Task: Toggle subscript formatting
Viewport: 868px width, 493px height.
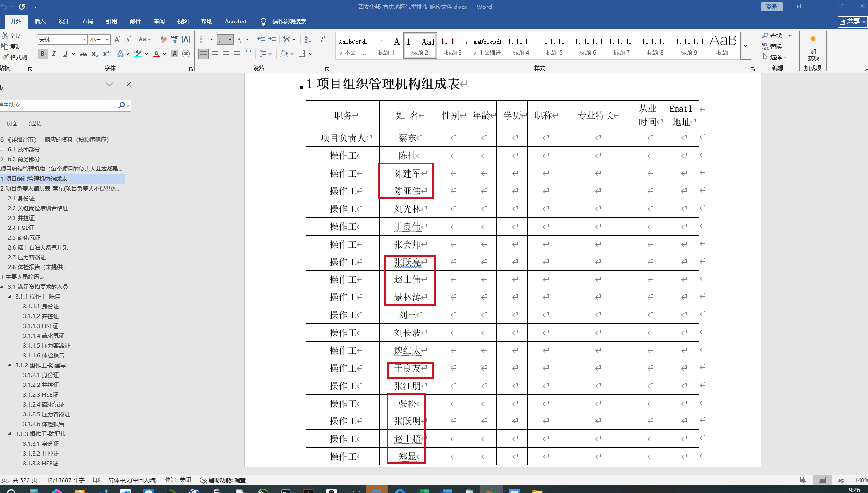Action: (95, 54)
